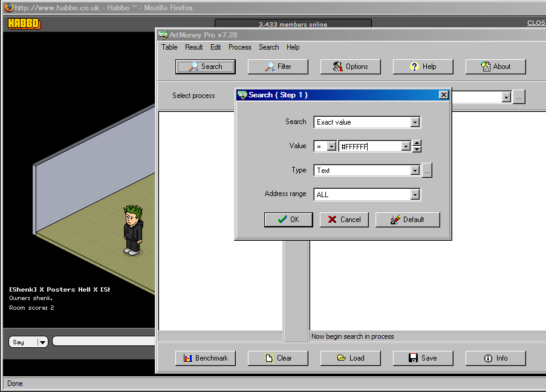The height and width of the screenshot is (392, 546).
Task: Click the Habbo logo
Action: [24, 24]
